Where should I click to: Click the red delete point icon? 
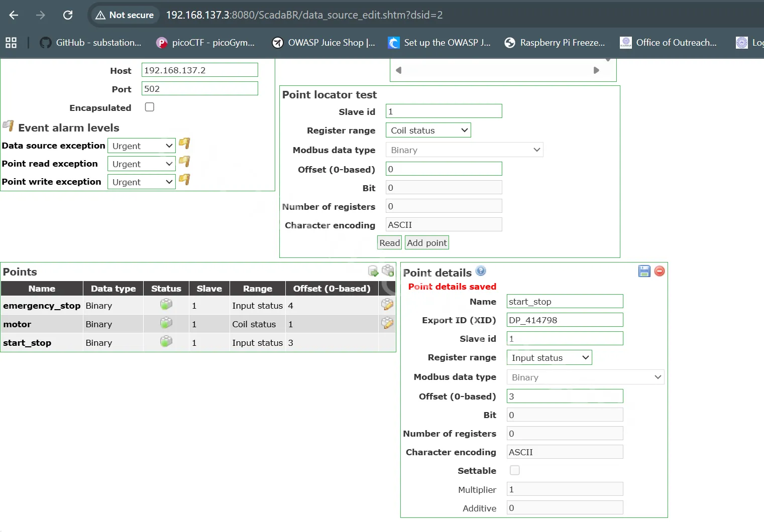[660, 271]
